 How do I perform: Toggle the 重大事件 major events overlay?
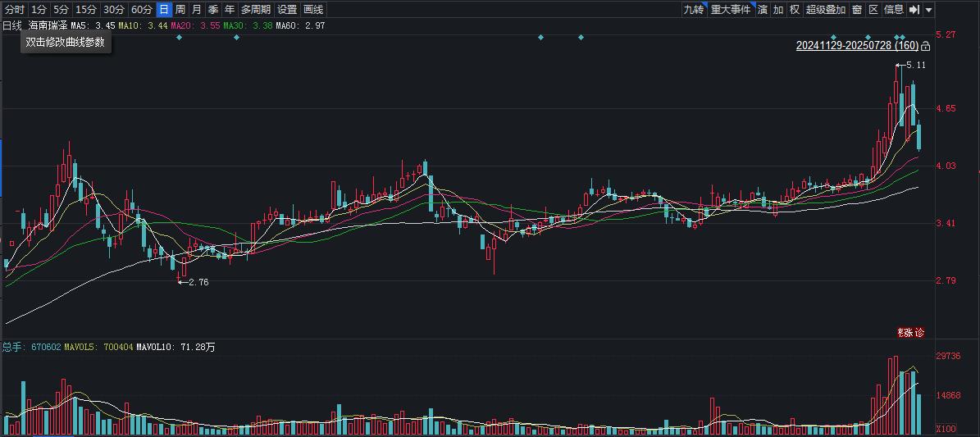732,9
